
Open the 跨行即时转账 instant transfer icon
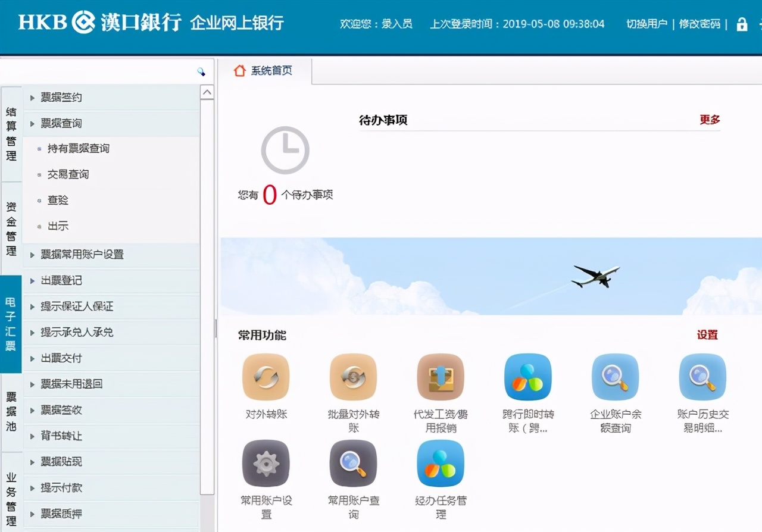coord(527,376)
